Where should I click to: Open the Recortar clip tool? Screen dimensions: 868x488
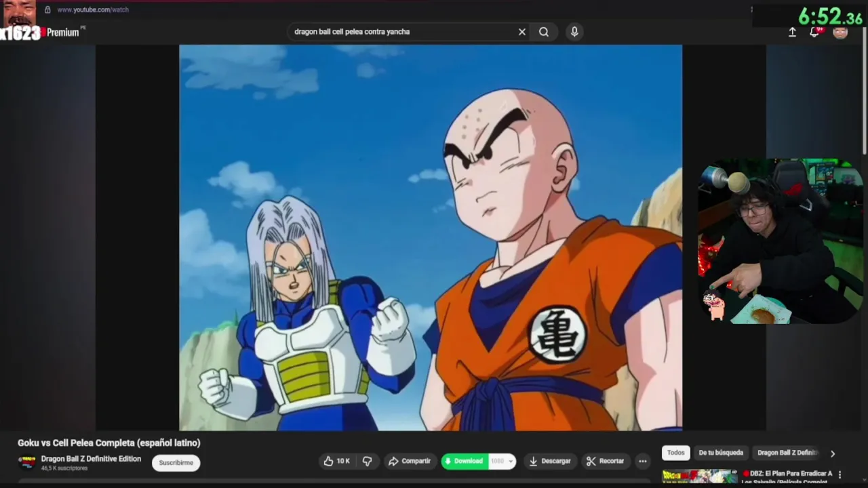click(x=606, y=461)
